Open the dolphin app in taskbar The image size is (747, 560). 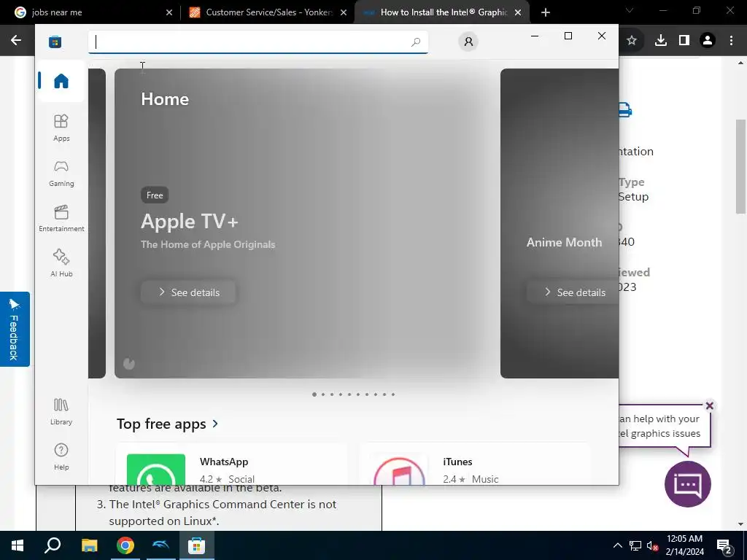pos(160,545)
